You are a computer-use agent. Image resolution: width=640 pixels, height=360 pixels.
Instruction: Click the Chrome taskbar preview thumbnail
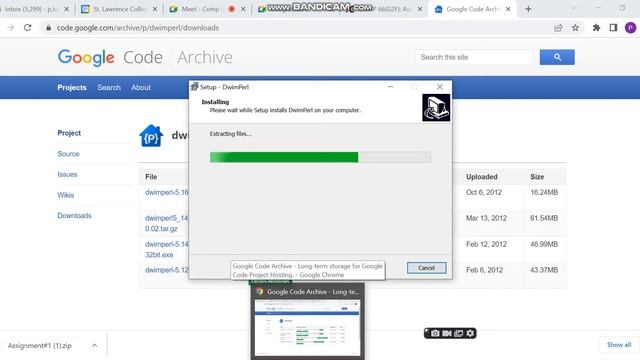coord(307,328)
